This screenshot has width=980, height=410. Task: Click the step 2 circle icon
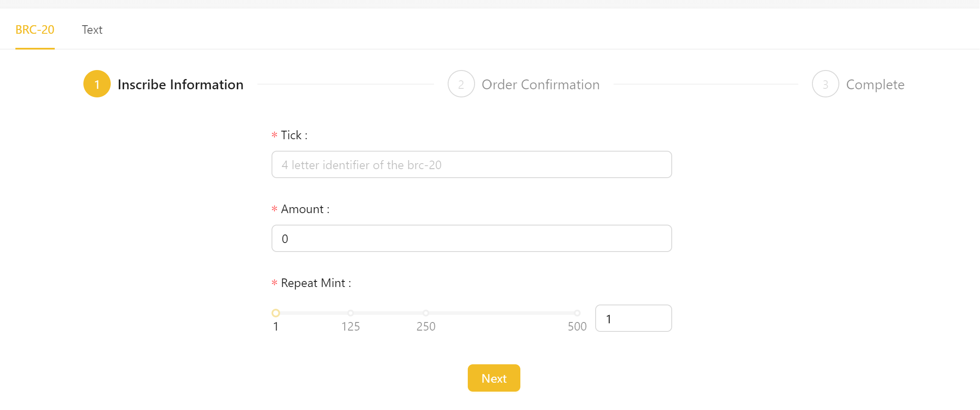click(x=461, y=84)
